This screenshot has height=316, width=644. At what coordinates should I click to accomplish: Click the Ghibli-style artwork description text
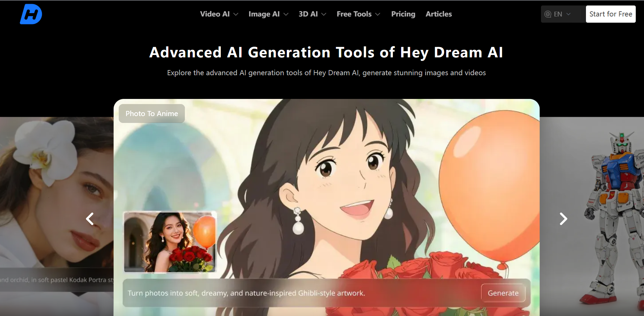tap(246, 293)
